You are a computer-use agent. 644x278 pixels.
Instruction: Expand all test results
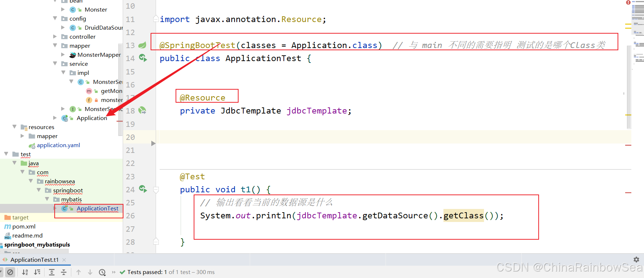52,272
